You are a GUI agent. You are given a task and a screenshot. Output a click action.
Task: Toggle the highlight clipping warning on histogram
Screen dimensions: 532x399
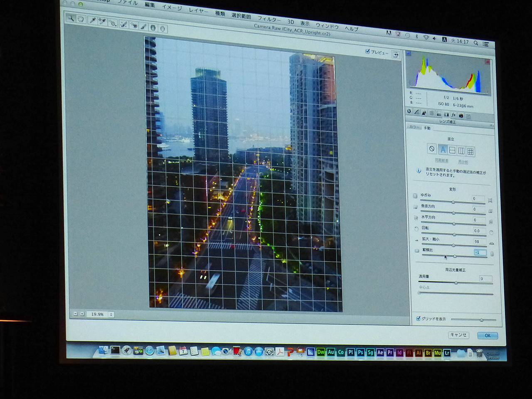(x=488, y=62)
